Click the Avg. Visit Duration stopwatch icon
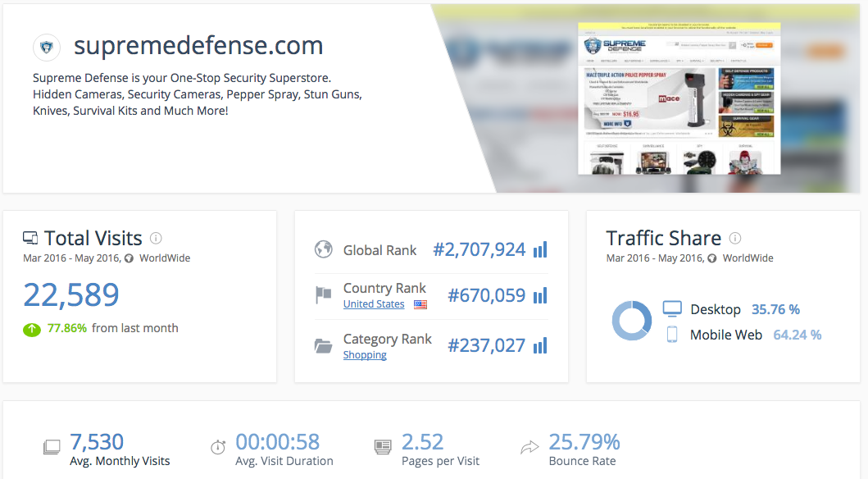The height and width of the screenshot is (479, 868). pyautogui.click(x=218, y=446)
